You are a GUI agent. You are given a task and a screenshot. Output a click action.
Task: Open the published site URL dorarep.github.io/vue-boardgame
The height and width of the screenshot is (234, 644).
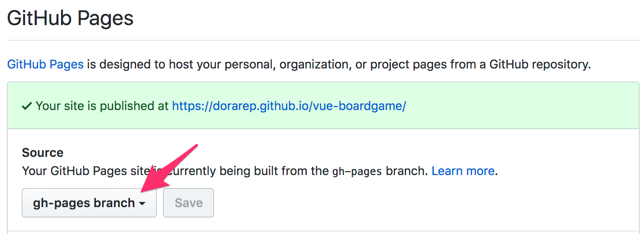[289, 106]
